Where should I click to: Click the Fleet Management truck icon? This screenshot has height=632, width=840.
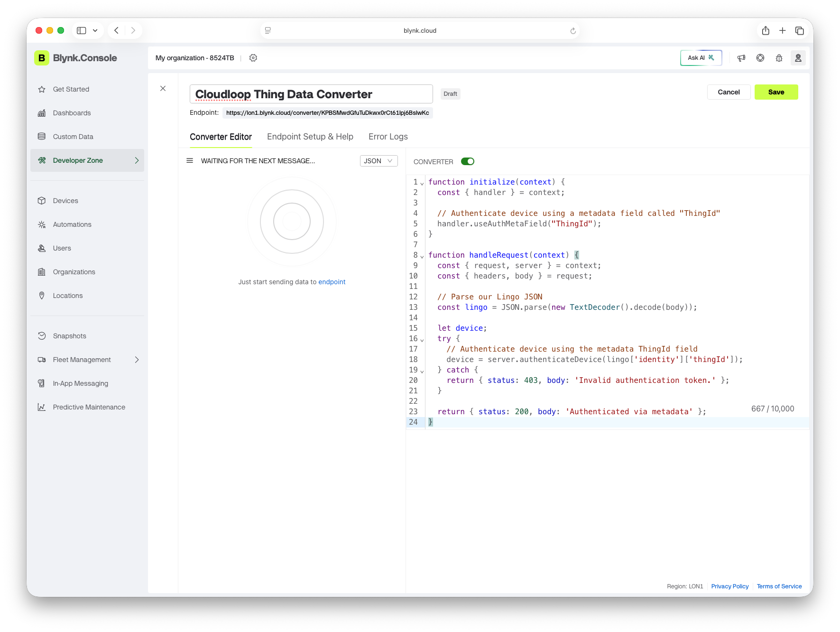tap(42, 360)
